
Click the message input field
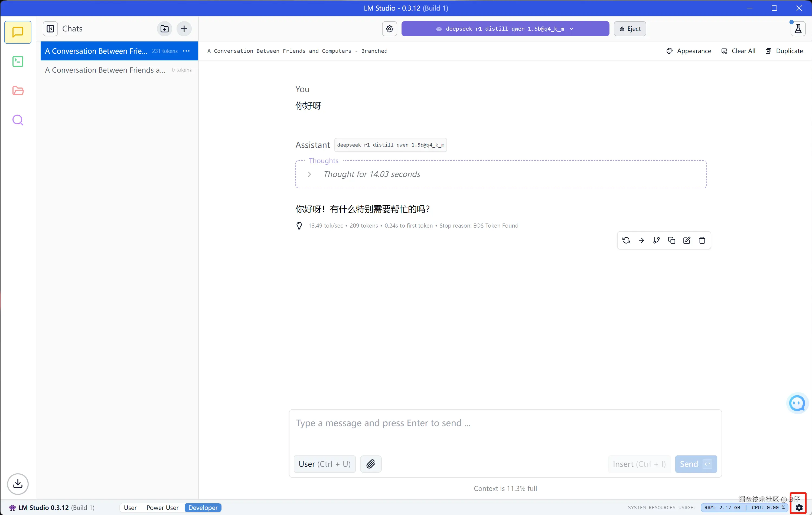click(x=505, y=429)
